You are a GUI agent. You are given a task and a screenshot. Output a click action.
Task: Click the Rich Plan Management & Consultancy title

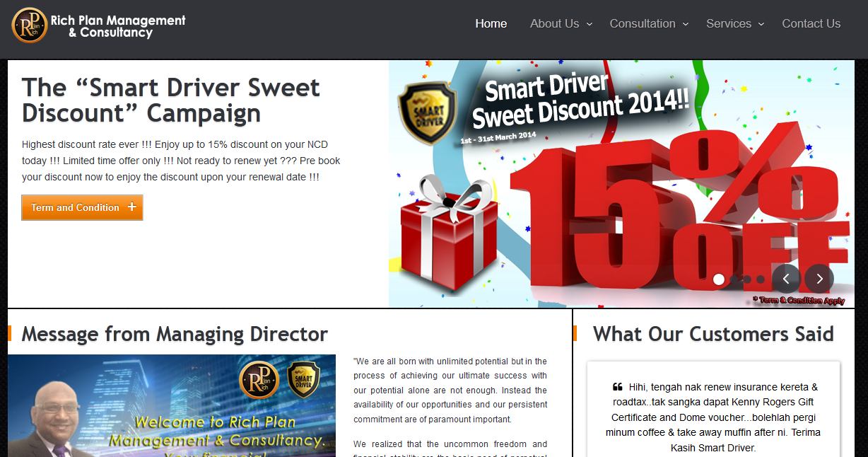point(118,26)
